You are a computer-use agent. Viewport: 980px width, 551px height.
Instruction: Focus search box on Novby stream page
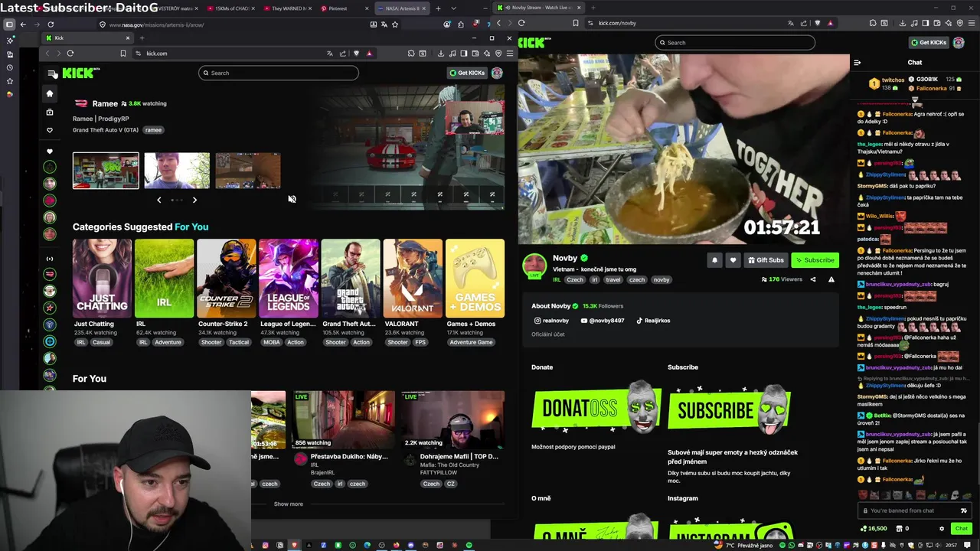point(735,42)
